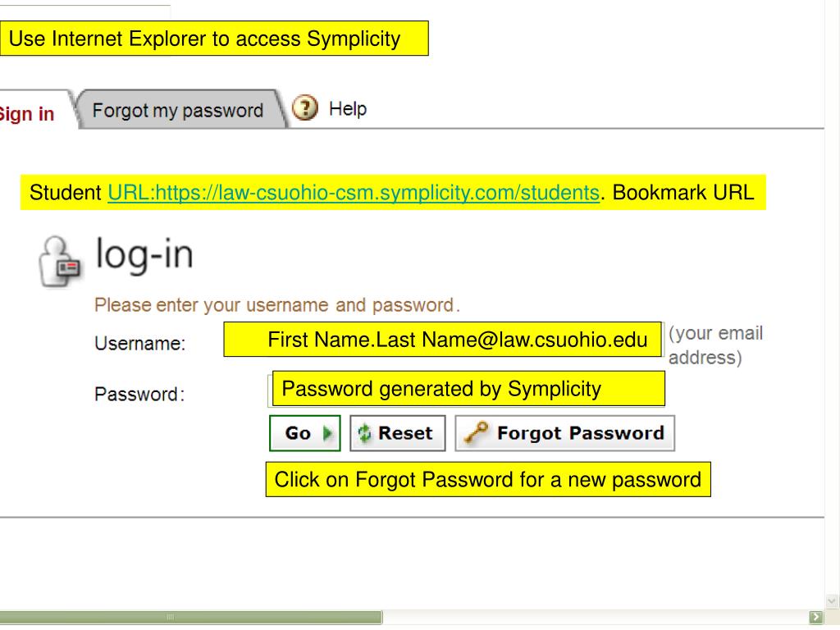Select the Use Internet Explorer note box

214,39
